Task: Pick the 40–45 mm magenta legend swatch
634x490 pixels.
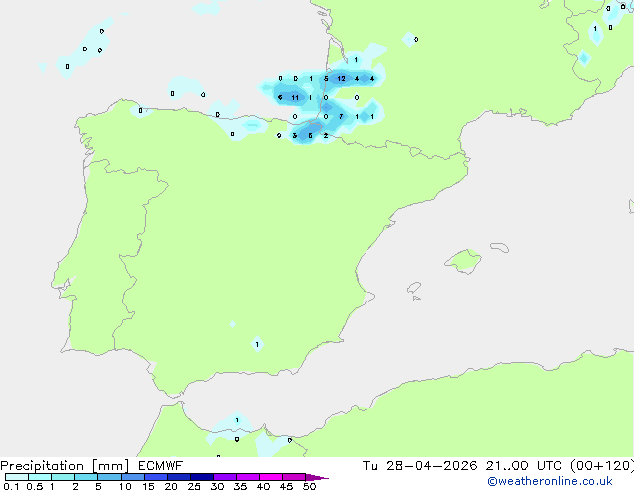Action: coord(271,477)
